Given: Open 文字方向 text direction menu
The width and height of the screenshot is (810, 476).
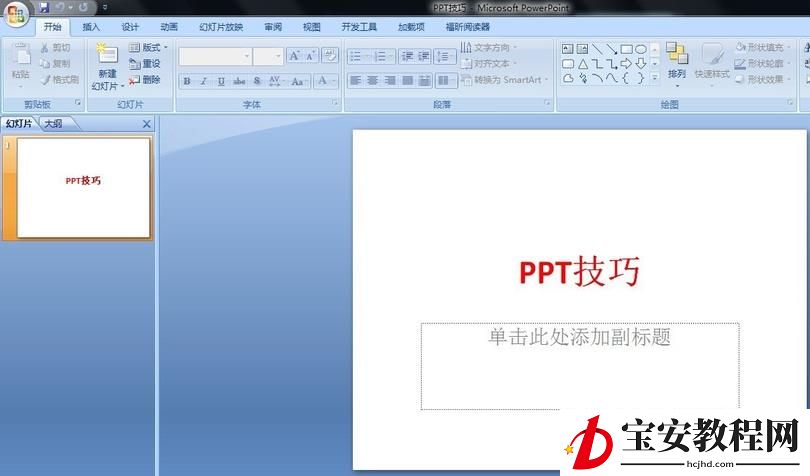Looking at the screenshot, I should point(489,48).
